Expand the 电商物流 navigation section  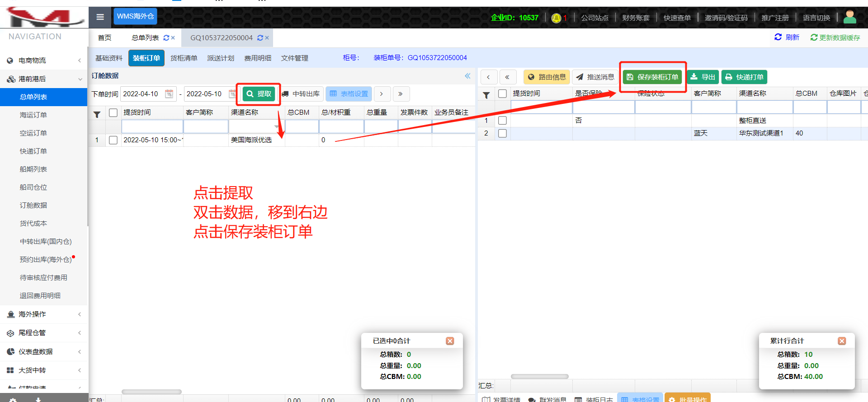click(44, 61)
